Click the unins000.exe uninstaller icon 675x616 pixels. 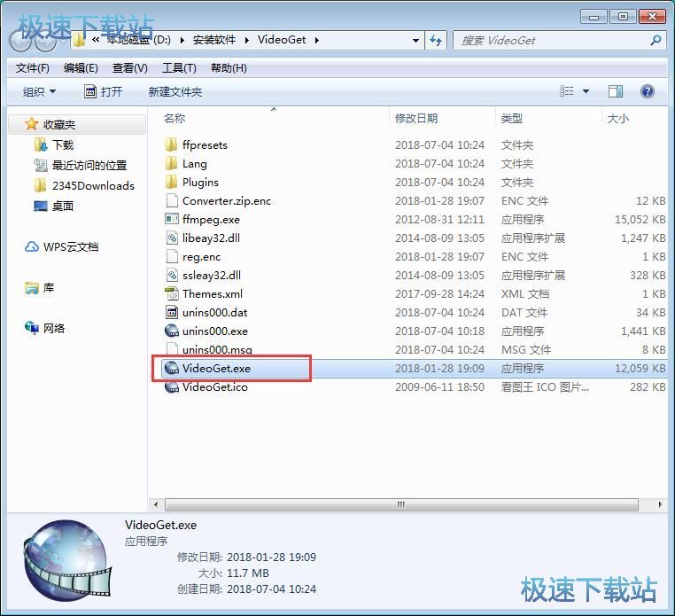(x=172, y=331)
